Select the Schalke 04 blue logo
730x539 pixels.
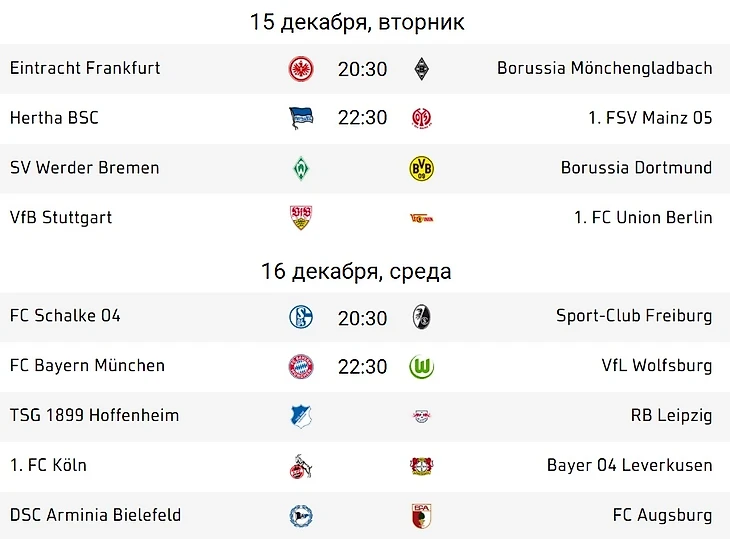tap(301, 317)
